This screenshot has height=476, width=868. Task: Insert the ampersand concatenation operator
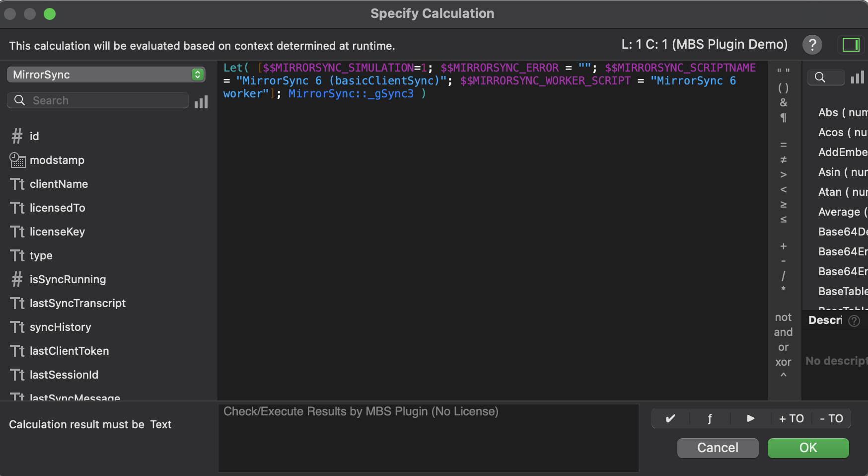pyautogui.click(x=783, y=102)
